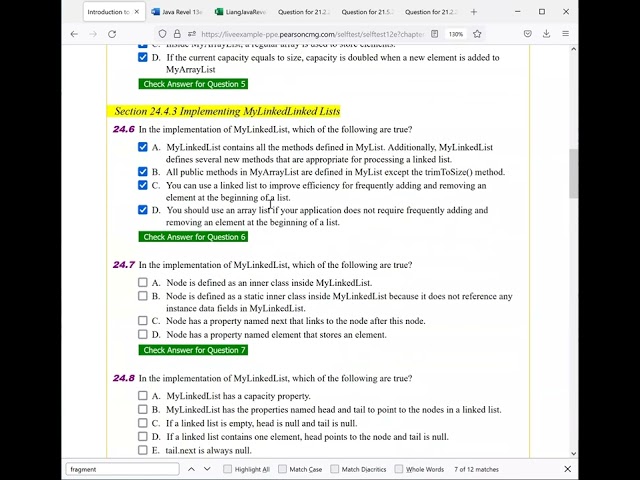Image resolution: width=640 pixels, height=480 pixels.
Task: Uncheck option B of question 24.6
Action: click(x=142, y=171)
